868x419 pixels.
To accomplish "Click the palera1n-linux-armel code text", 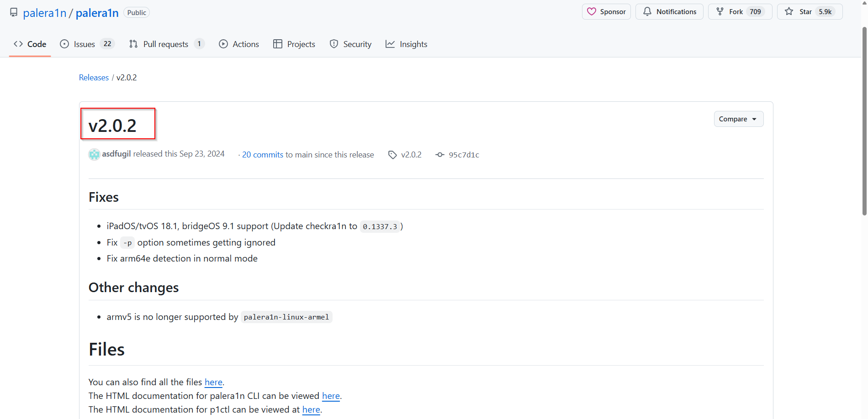I will (x=286, y=317).
